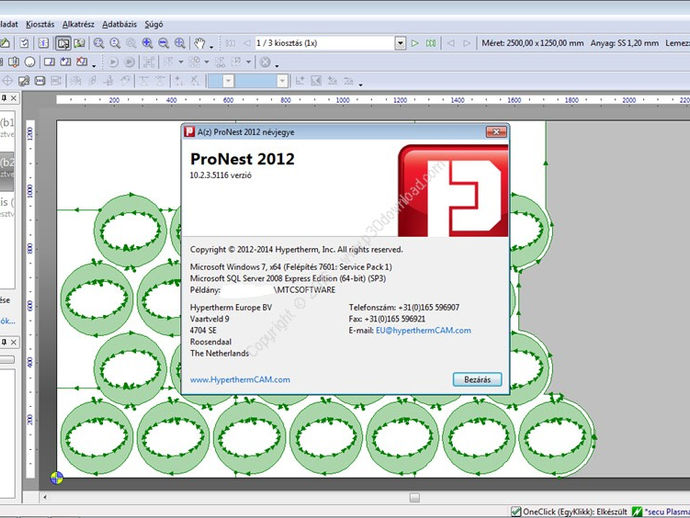The width and height of the screenshot is (690, 518).
Task: Toggle the pin on the lower left panel
Action: [4, 342]
